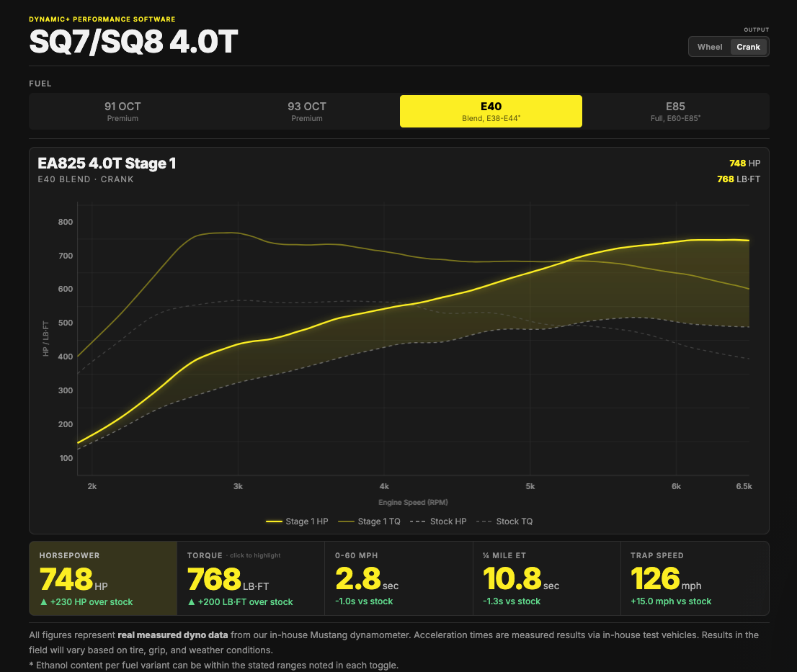Screen dimensions: 797x672
Task: Switch output to Wheel
Action: pyautogui.click(x=710, y=47)
